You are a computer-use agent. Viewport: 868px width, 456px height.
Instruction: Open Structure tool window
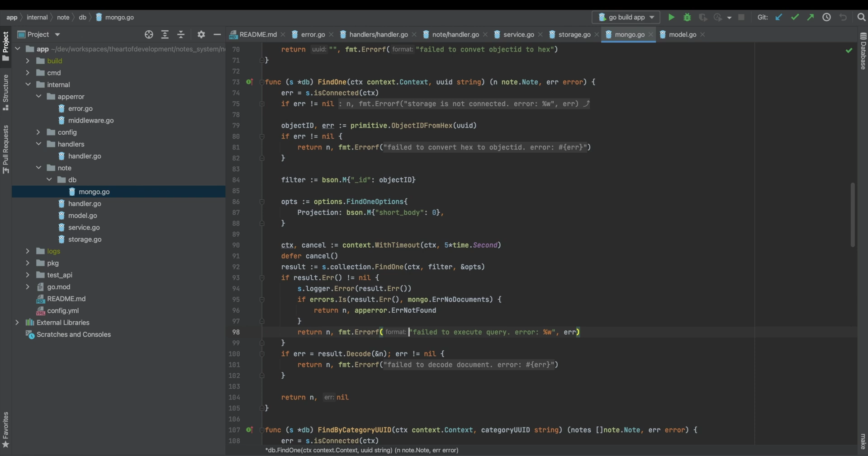click(x=5, y=92)
